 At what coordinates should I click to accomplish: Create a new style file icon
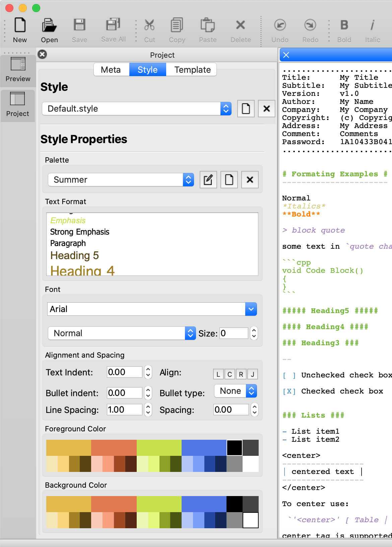(x=246, y=109)
